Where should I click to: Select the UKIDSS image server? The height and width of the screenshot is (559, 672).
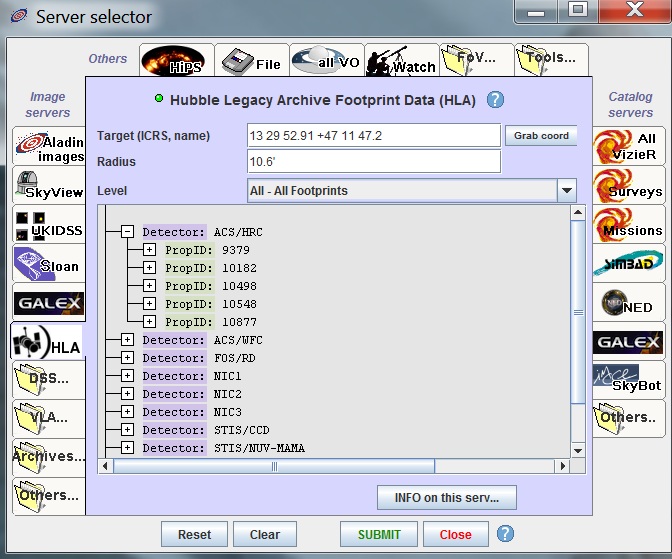point(49,224)
